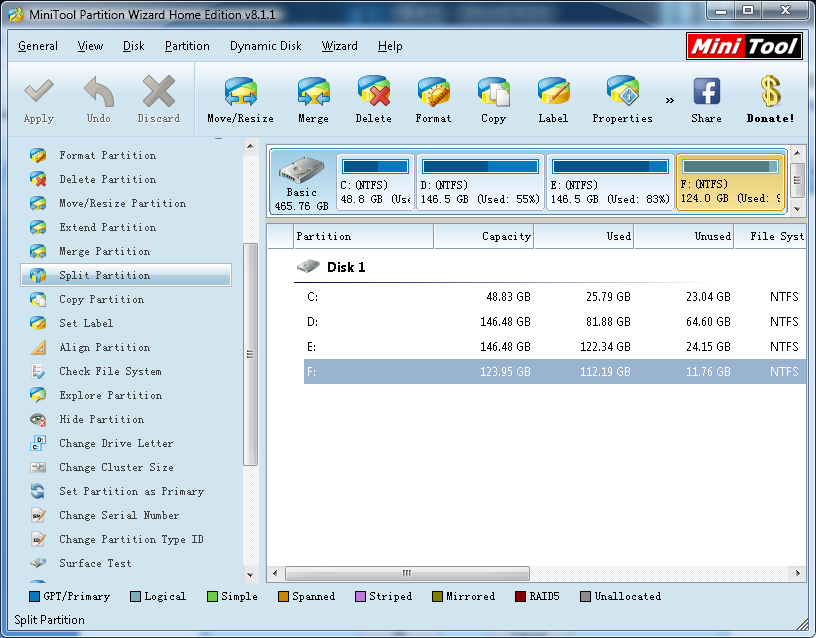This screenshot has height=638, width=816.
Task: Sort by the Unused column header
Action: tap(684, 236)
